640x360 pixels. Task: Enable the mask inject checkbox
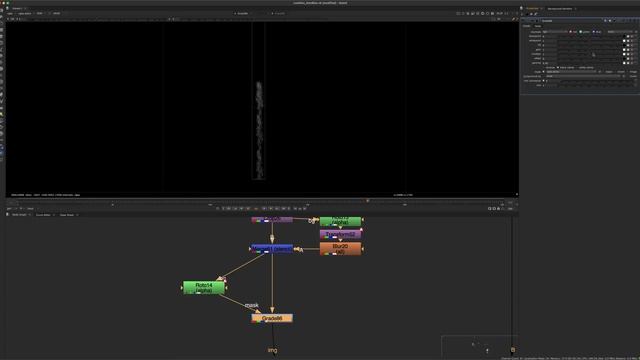coord(604,72)
